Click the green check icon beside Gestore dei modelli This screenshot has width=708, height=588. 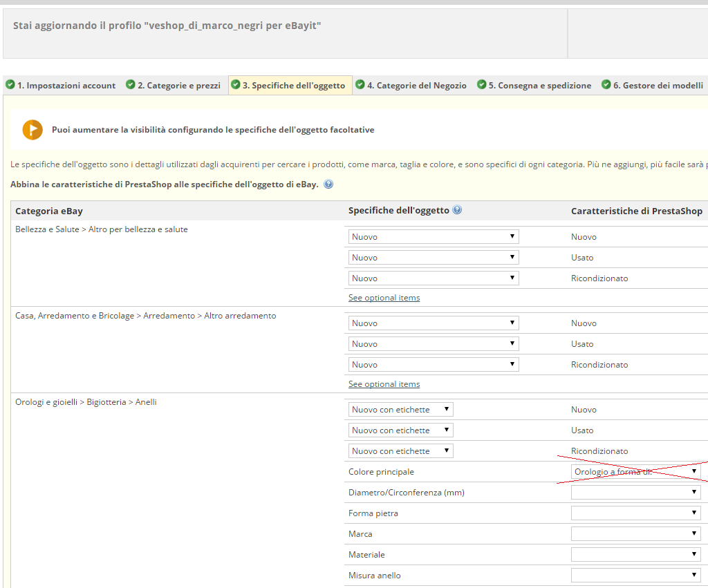pyautogui.click(x=606, y=84)
